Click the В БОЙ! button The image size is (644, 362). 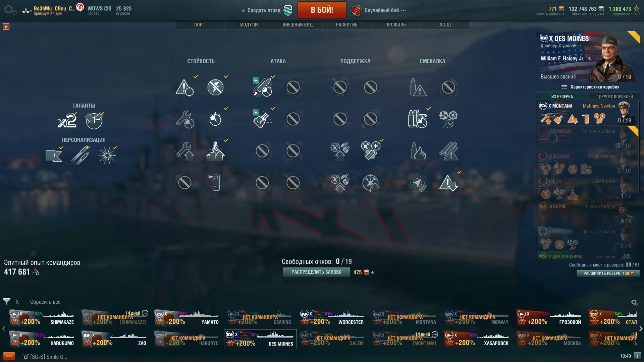pos(322,10)
